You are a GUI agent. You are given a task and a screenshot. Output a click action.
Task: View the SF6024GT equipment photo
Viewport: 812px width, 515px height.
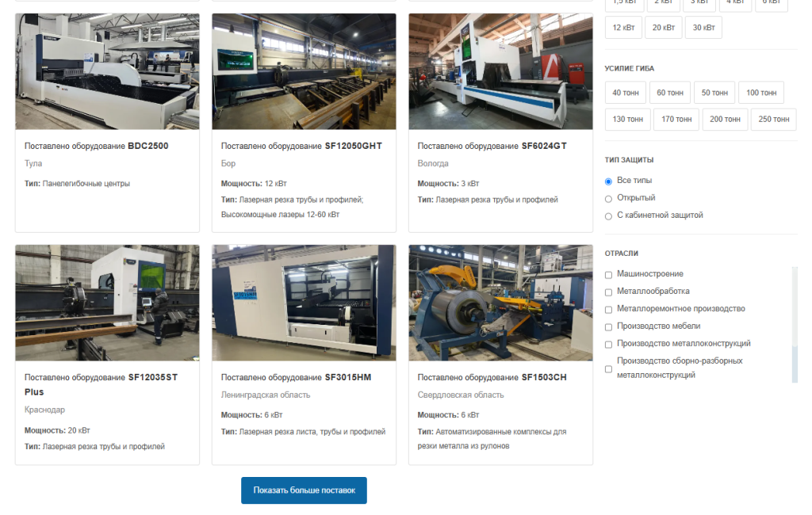(x=501, y=71)
